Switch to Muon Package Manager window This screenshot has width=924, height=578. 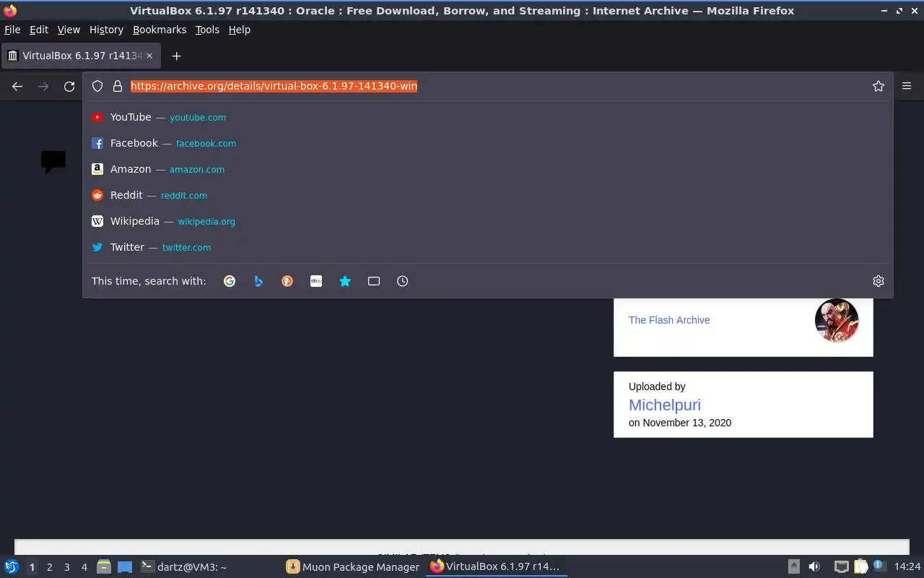[353, 567]
